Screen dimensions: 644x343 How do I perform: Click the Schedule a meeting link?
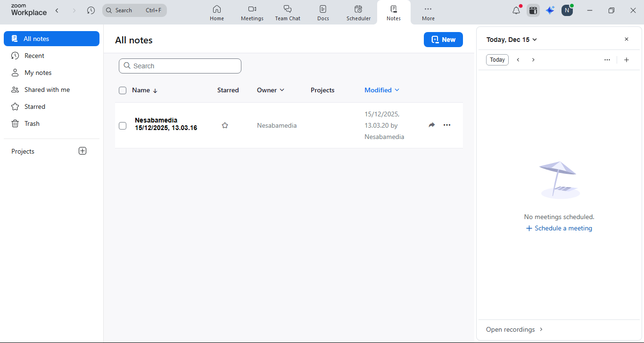coord(559,228)
